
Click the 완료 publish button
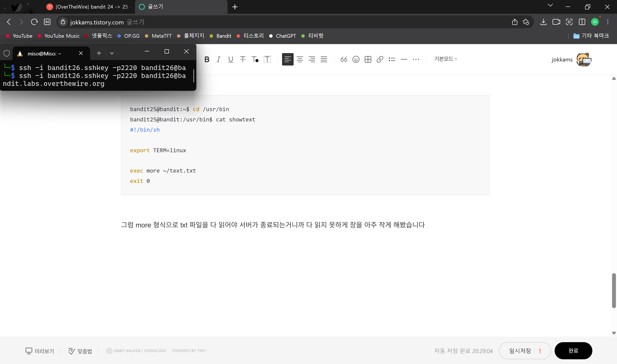pos(573,351)
